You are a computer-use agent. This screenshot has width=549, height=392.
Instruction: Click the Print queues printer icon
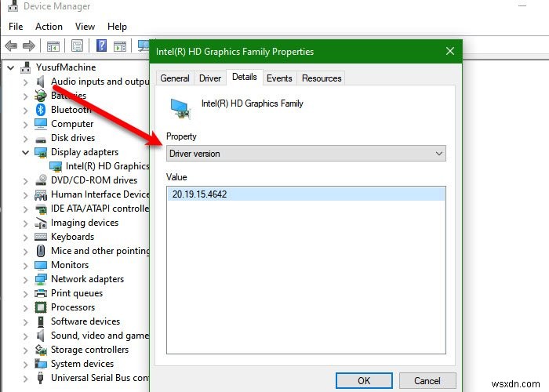tap(41, 293)
